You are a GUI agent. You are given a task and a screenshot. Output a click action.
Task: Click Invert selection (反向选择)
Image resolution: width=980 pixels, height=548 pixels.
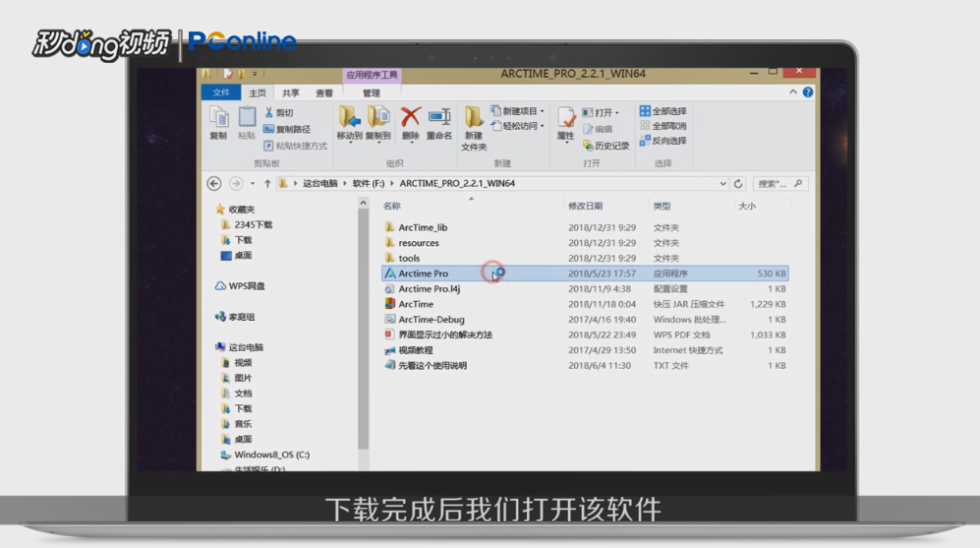pos(663,141)
